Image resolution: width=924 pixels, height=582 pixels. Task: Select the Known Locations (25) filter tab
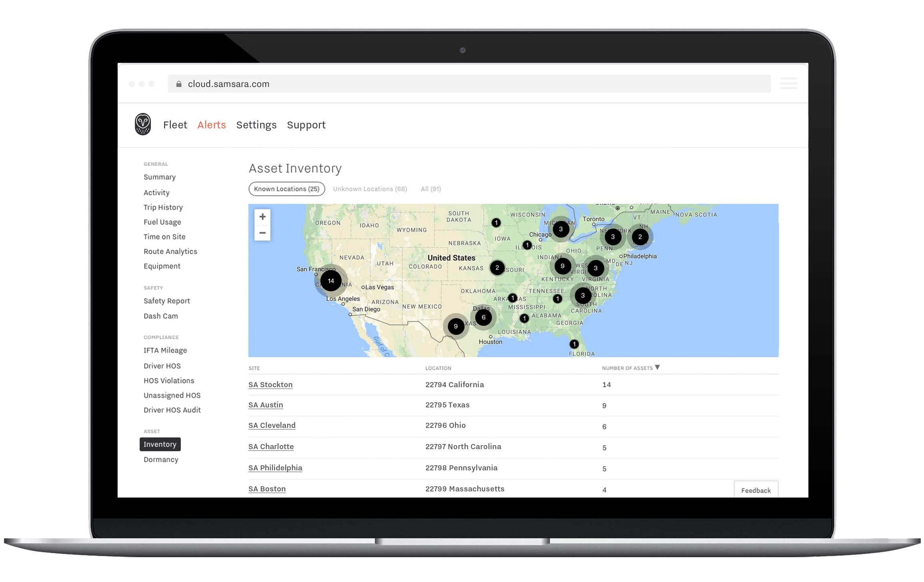coord(287,189)
